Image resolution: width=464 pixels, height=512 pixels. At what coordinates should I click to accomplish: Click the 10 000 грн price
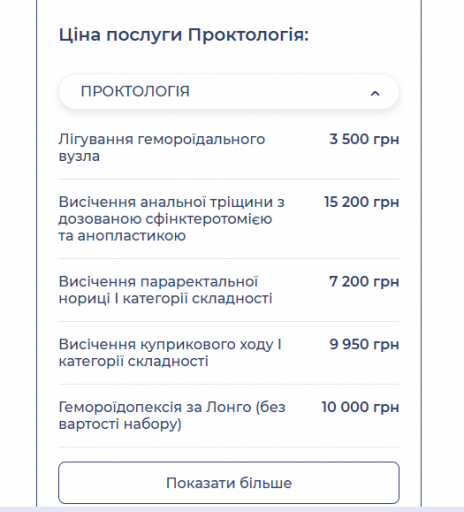click(x=360, y=407)
